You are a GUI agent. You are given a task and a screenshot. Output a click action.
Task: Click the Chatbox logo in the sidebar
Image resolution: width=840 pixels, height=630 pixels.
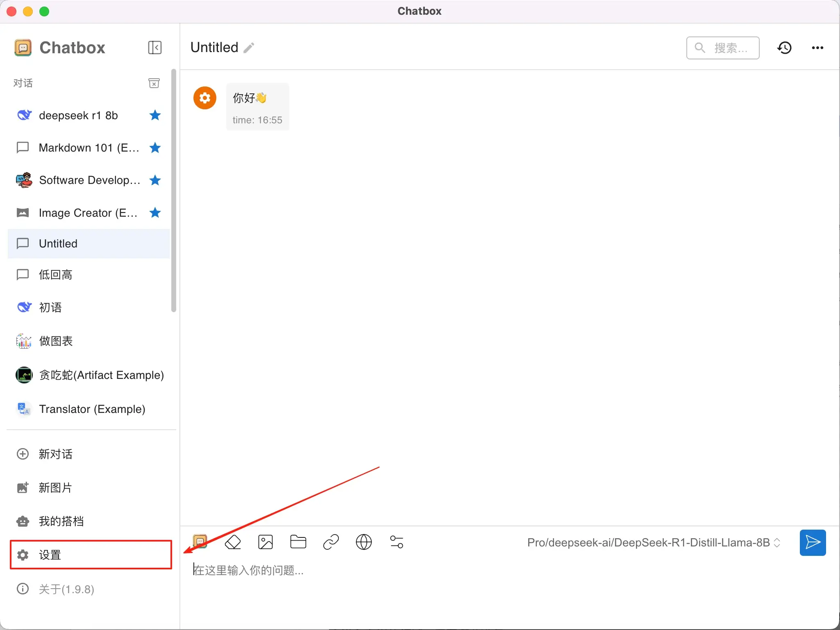coord(23,48)
